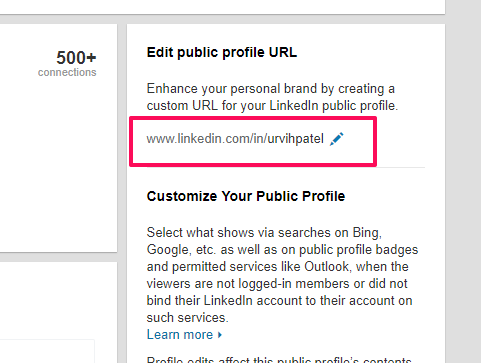Click the word Outlook in description

pyautogui.click(x=328, y=267)
